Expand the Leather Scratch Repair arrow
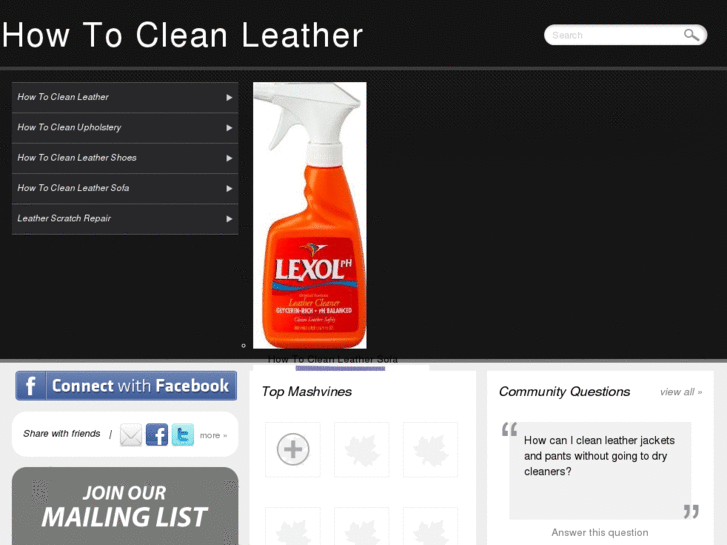The width and height of the screenshot is (727, 545). [229, 219]
